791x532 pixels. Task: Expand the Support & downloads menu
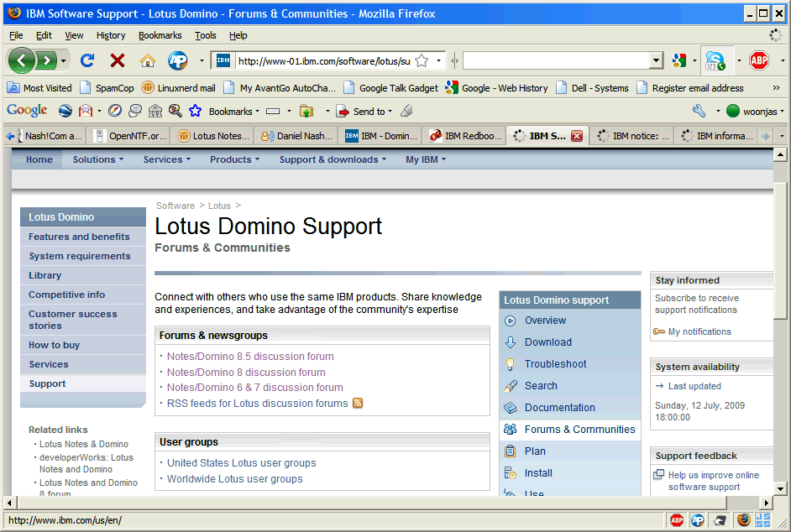coord(333,159)
